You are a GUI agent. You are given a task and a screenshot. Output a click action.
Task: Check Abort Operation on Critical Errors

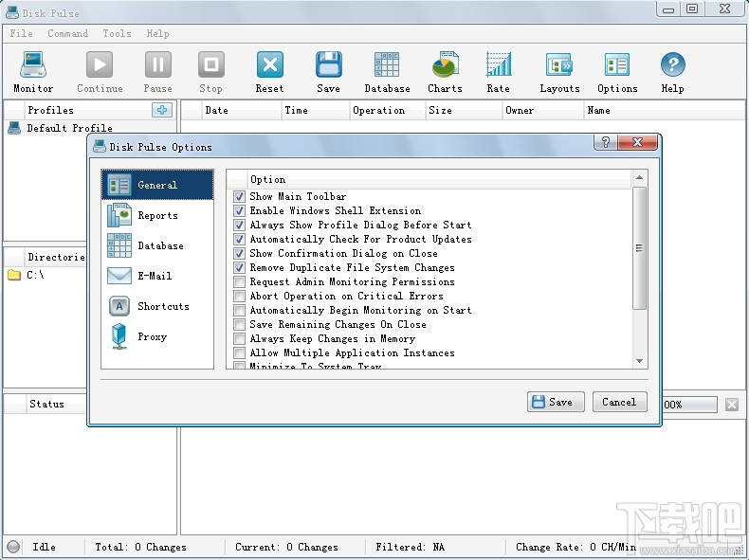click(239, 296)
